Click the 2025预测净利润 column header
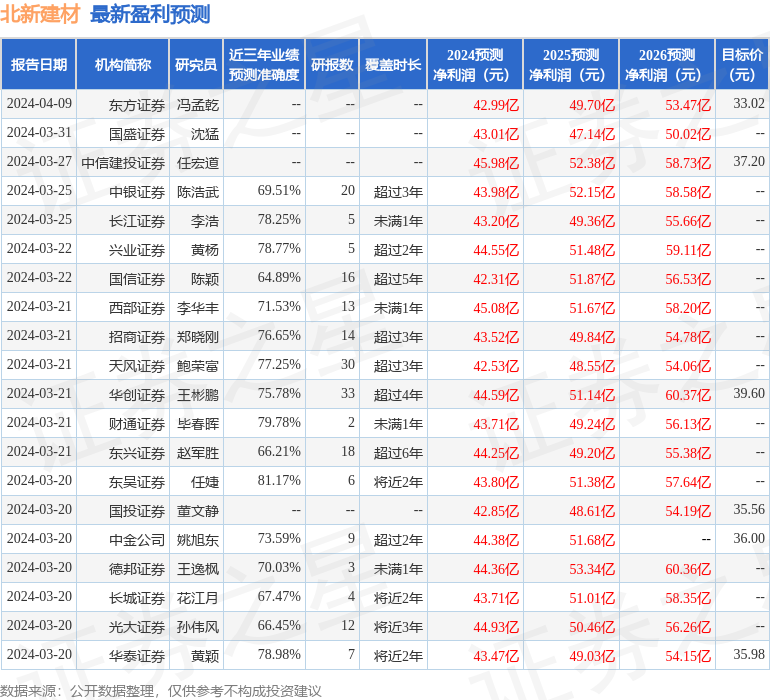770x700 pixels. pos(571,64)
